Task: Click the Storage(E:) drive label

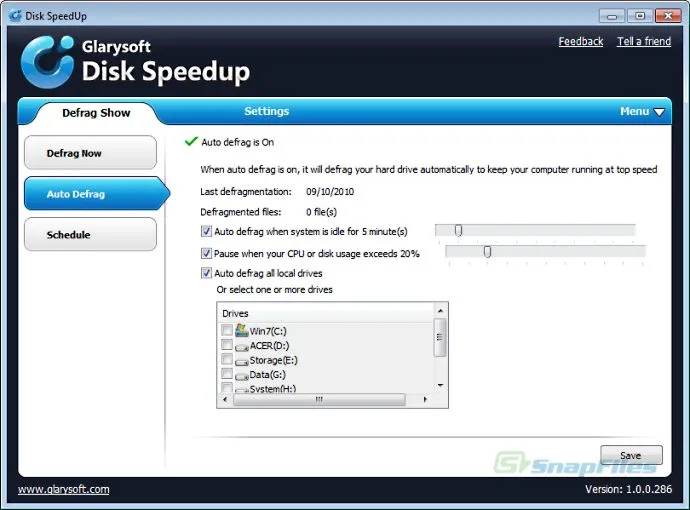Action: coord(273,360)
